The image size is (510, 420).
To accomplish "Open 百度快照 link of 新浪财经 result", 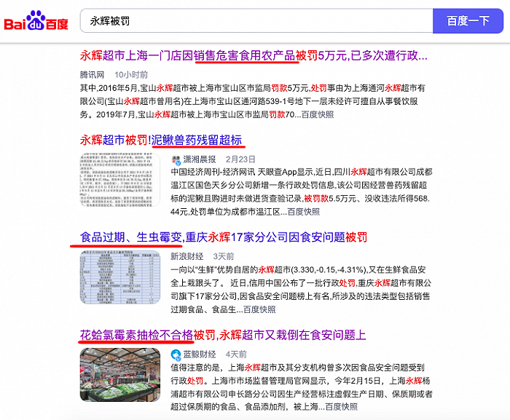I will click(x=259, y=309).
